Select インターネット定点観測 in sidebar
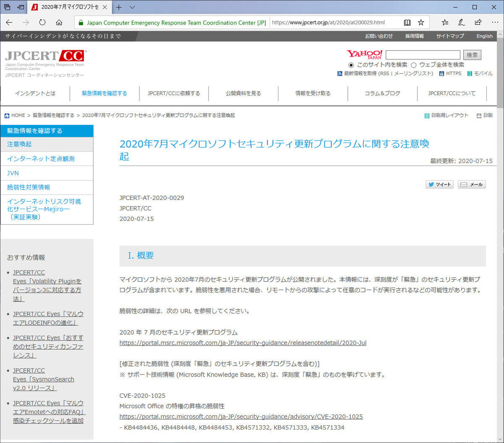 tap(47, 159)
